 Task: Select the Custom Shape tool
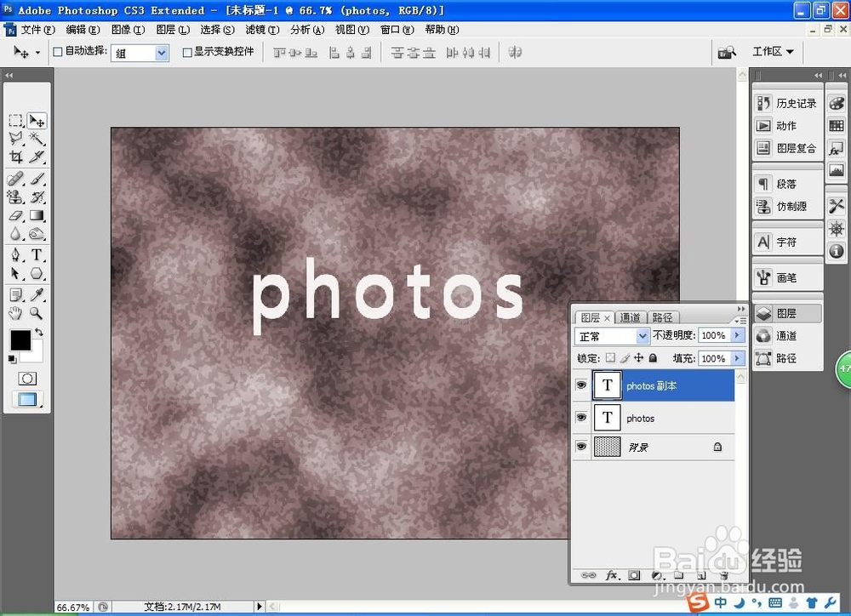point(37,273)
